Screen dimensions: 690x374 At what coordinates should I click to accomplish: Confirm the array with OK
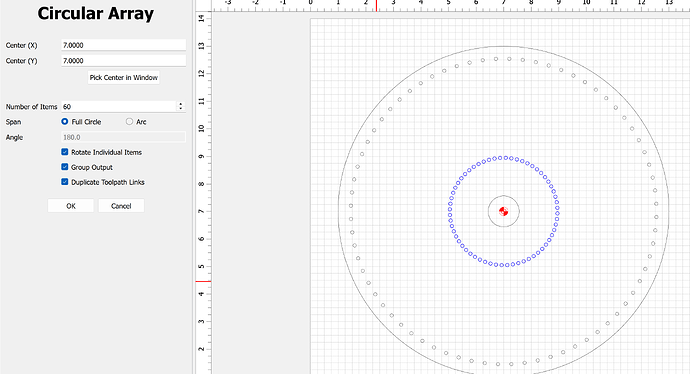(71, 206)
